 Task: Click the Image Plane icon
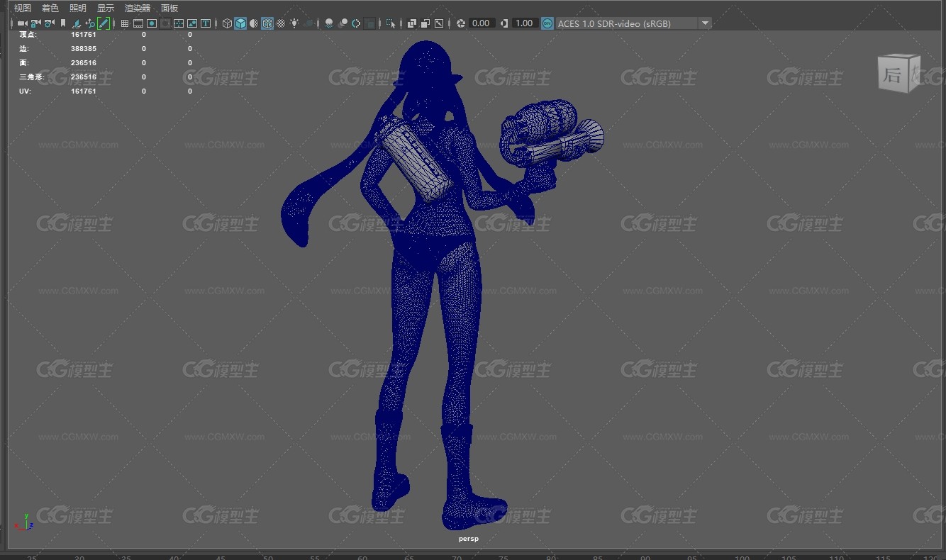click(77, 23)
